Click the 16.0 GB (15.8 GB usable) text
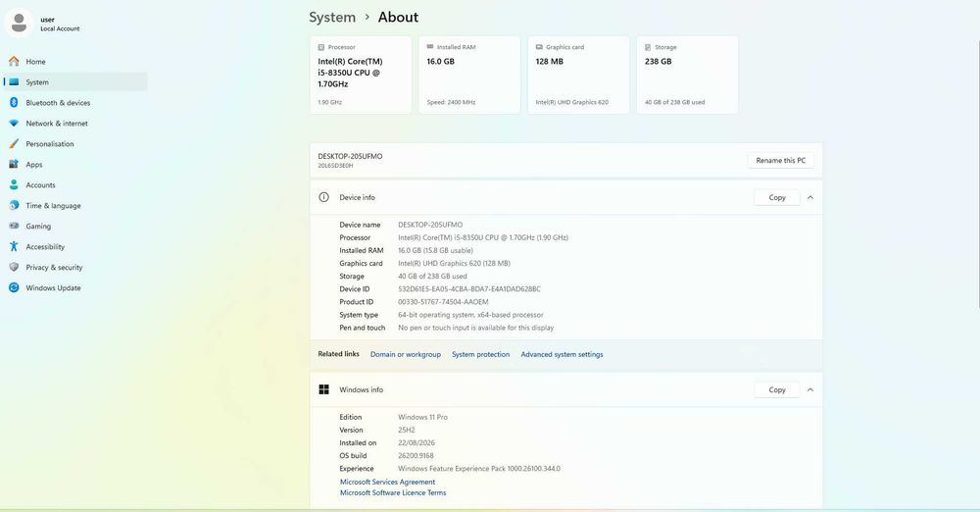This screenshot has height=512, width=980. point(436,250)
